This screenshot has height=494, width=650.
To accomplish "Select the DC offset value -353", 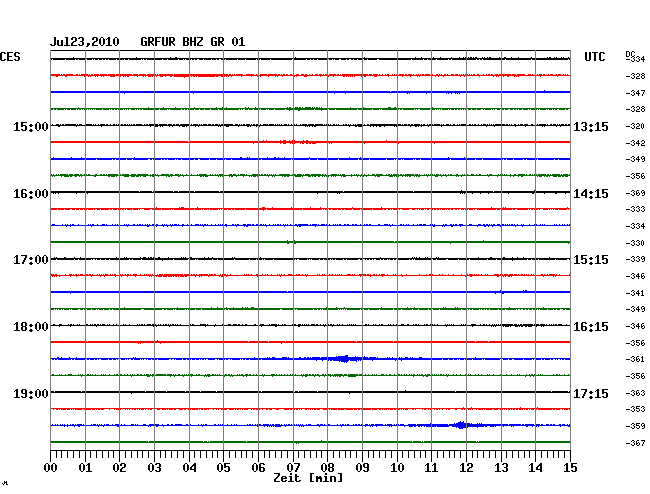I will coord(635,409).
